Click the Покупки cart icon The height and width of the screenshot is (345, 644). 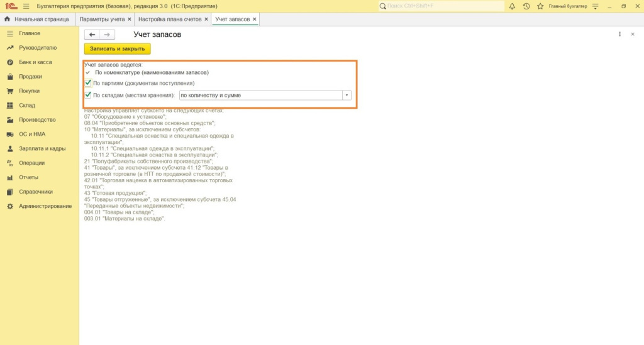point(10,91)
